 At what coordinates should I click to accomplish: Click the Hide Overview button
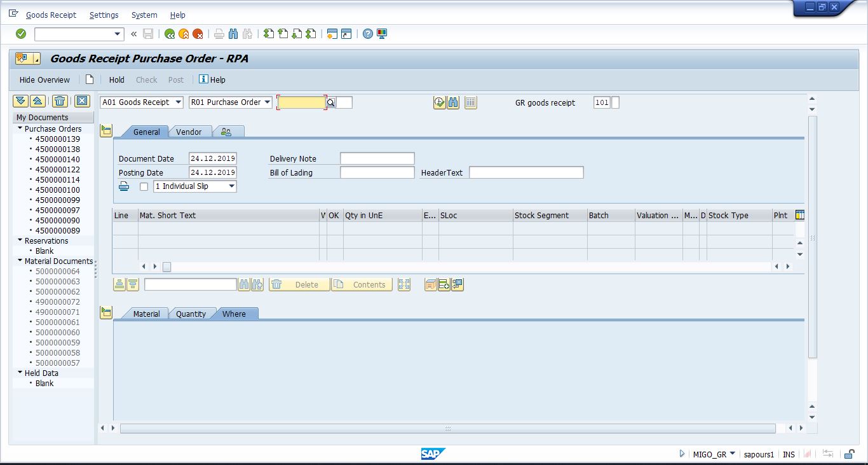(44, 80)
